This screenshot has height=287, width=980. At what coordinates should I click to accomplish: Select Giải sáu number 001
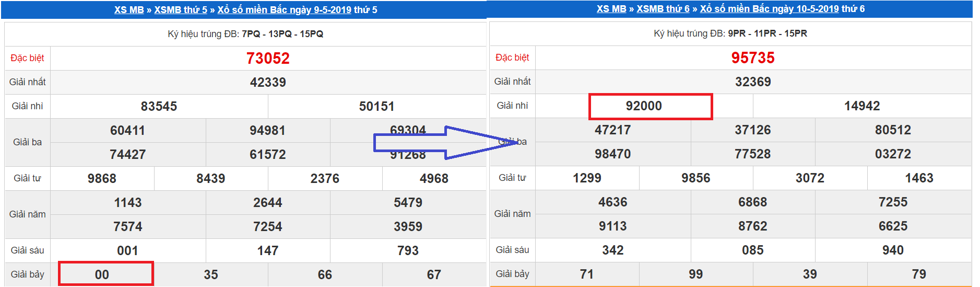point(127,250)
